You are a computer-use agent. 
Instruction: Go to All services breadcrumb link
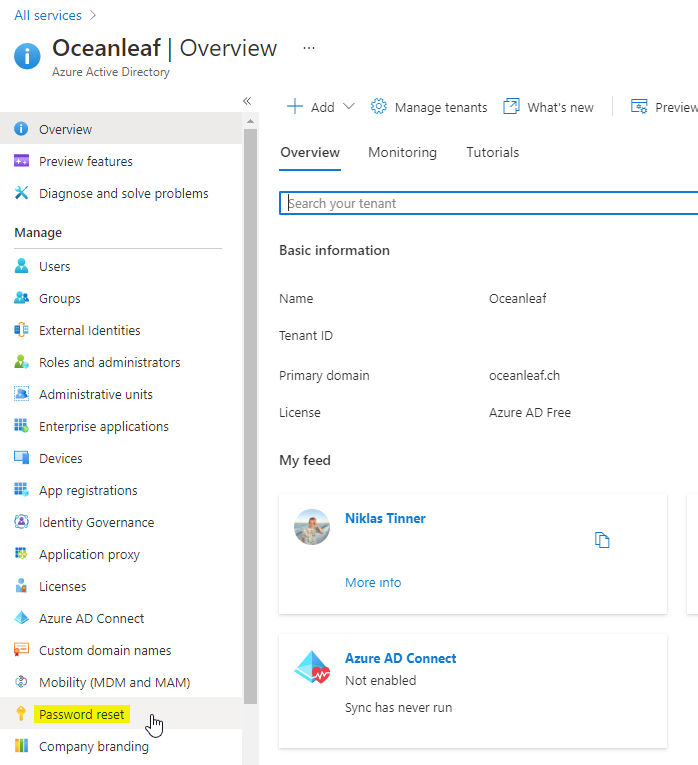[48, 16]
